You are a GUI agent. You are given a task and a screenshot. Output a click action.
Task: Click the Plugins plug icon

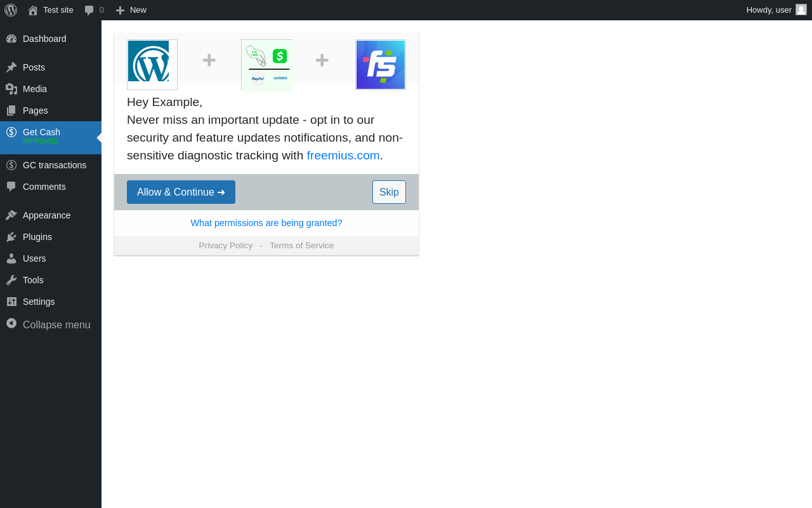pyautogui.click(x=11, y=237)
